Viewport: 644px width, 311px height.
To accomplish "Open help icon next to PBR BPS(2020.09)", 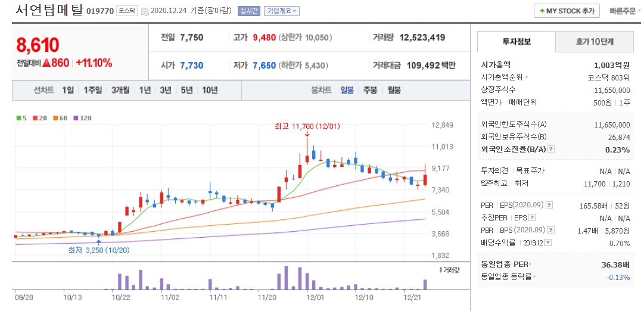I will 551,230.
